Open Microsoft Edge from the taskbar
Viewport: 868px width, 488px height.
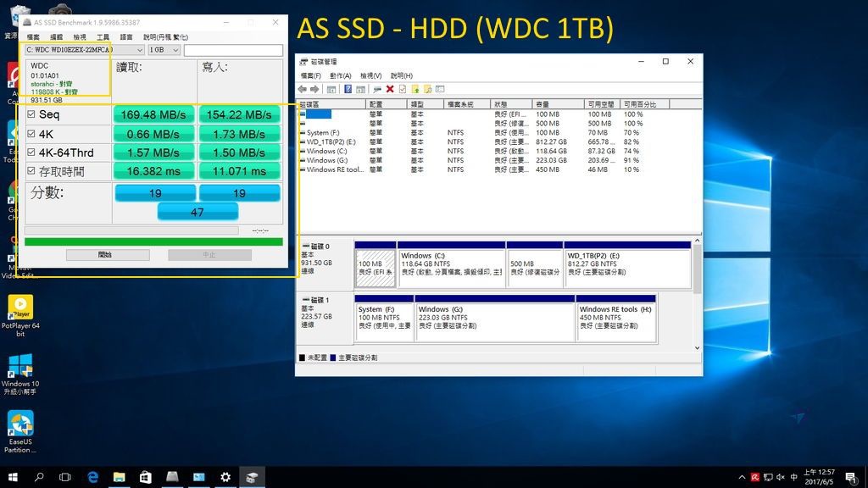(x=93, y=477)
